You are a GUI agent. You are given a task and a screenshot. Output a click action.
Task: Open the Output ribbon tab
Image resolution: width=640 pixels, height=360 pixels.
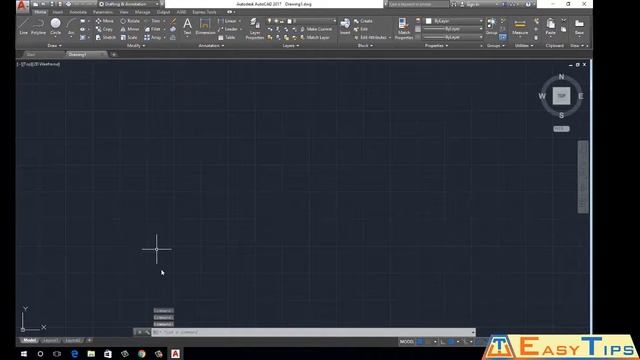coord(163,12)
